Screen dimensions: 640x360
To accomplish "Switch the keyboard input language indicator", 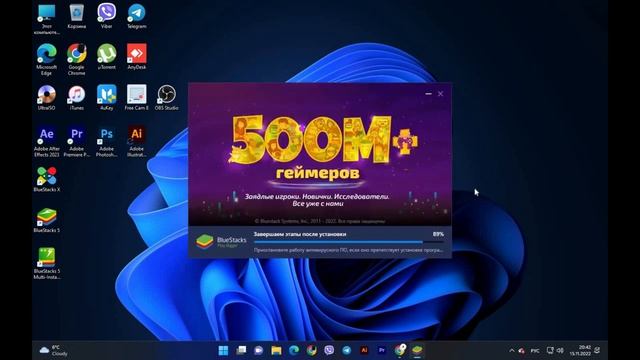I will [535, 351].
